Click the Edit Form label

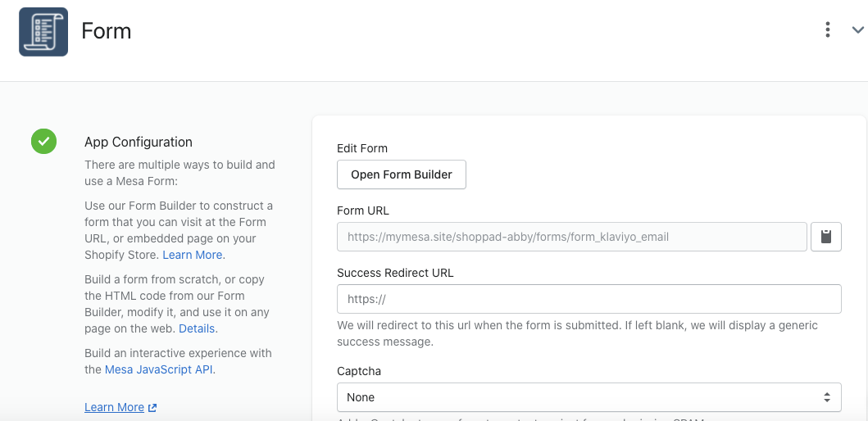[x=362, y=148]
